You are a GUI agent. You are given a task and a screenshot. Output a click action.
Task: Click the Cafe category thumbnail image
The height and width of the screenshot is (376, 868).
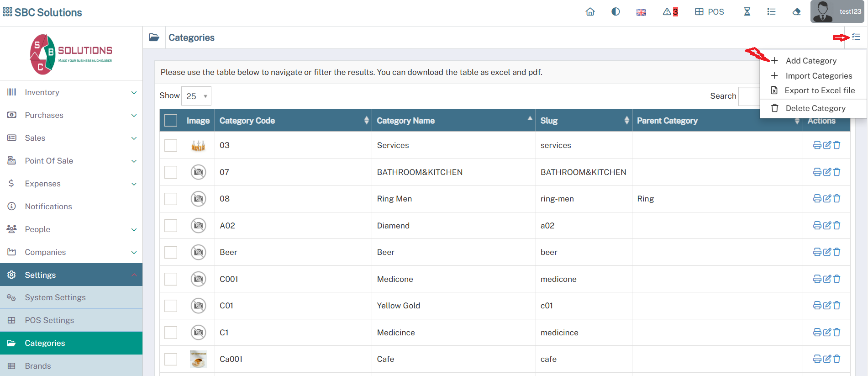click(x=198, y=359)
